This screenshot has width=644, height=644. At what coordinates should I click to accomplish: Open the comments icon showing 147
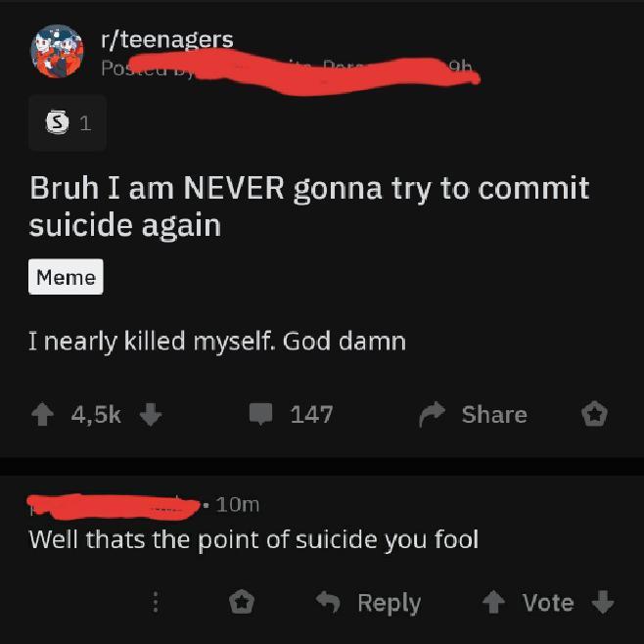260,414
